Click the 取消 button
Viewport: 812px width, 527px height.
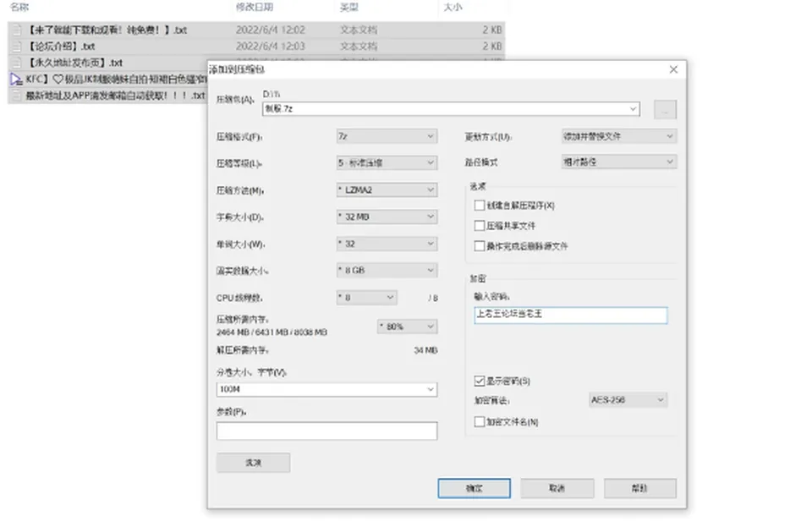tap(557, 488)
